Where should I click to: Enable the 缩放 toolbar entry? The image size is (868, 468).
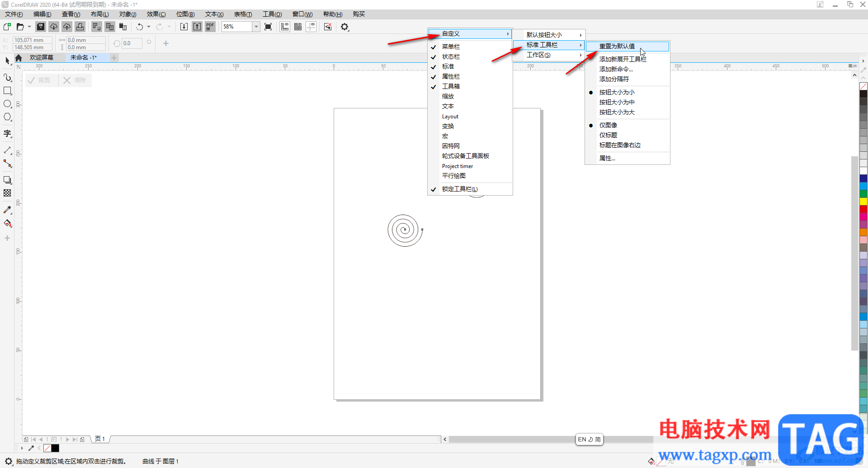pyautogui.click(x=470, y=96)
